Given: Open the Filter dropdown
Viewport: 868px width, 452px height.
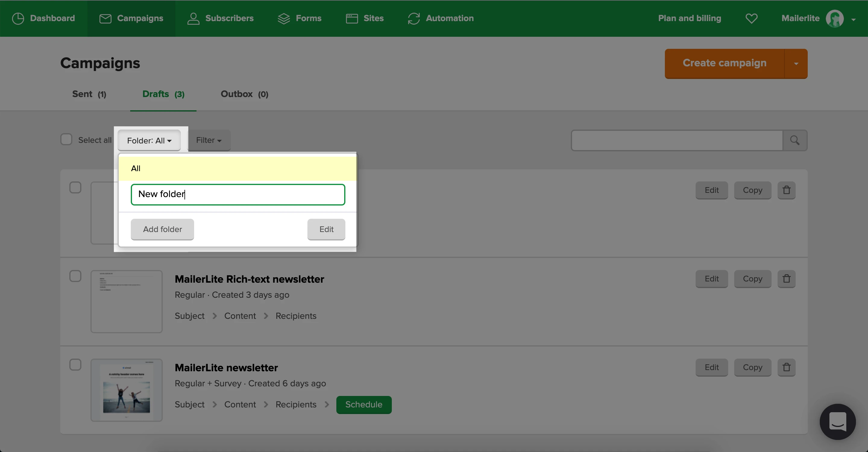Looking at the screenshot, I should 209,140.
